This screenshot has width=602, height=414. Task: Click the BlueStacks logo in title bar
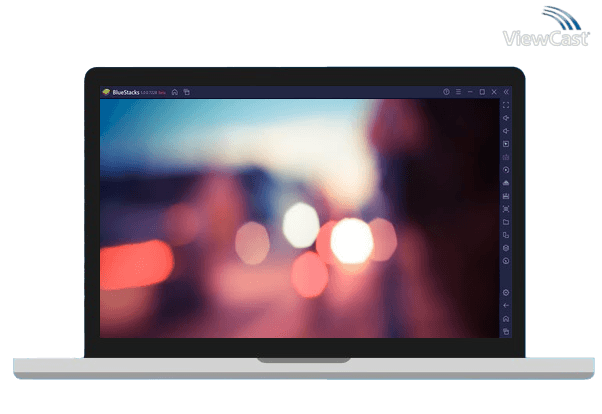click(x=106, y=92)
